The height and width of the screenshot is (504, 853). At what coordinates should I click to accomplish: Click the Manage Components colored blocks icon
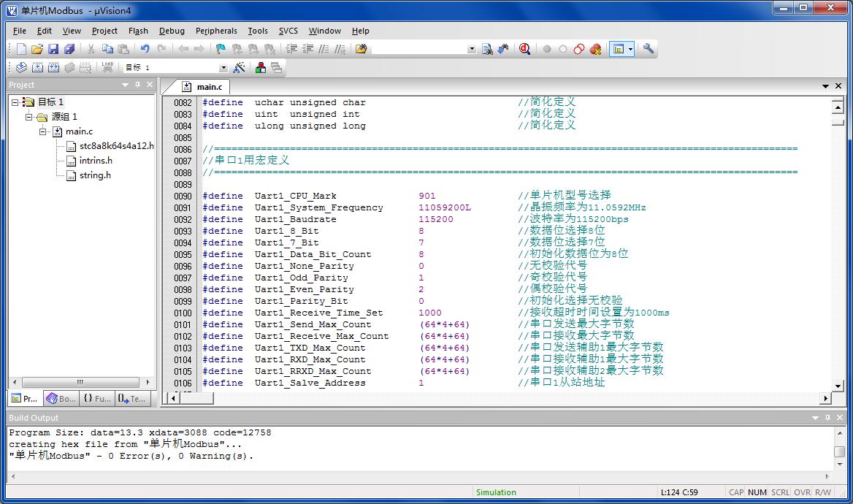click(261, 67)
